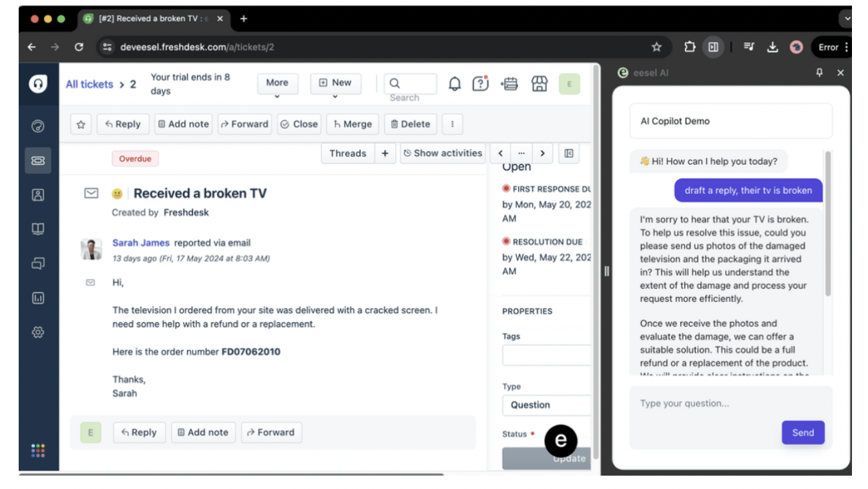The height and width of the screenshot is (489, 868).
Task: Launch the black eesel floating button
Action: coord(561,440)
